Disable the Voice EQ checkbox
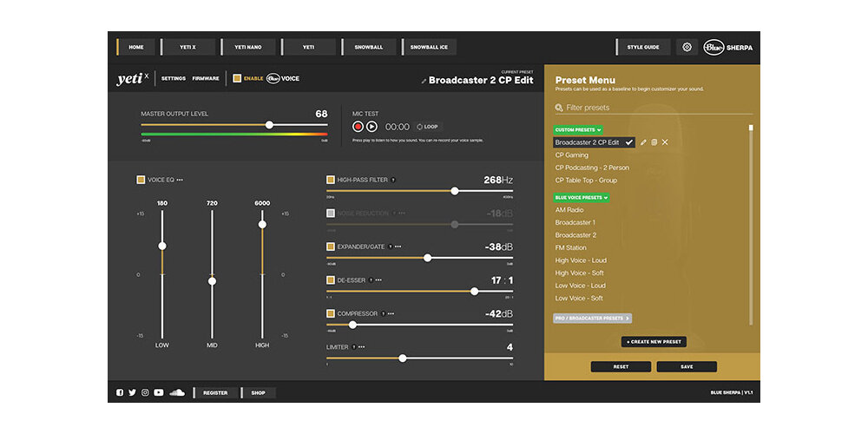Image resolution: width=868 pixels, height=434 pixels. tap(141, 180)
